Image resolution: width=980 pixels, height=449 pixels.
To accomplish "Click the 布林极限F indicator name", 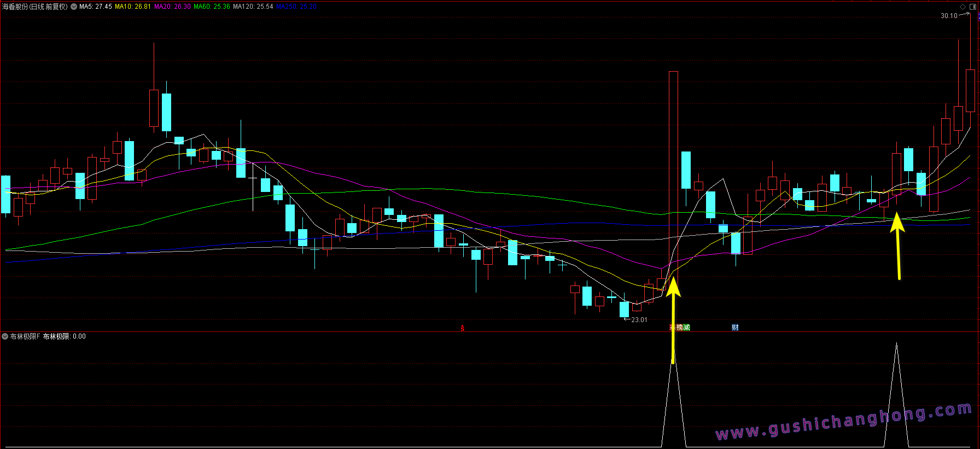I will [25, 336].
